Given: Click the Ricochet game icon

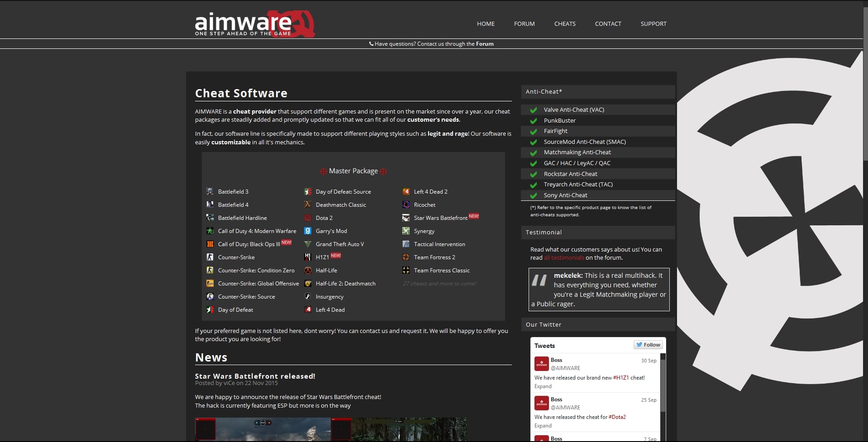Looking at the screenshot, I should [x=406, y=204].
